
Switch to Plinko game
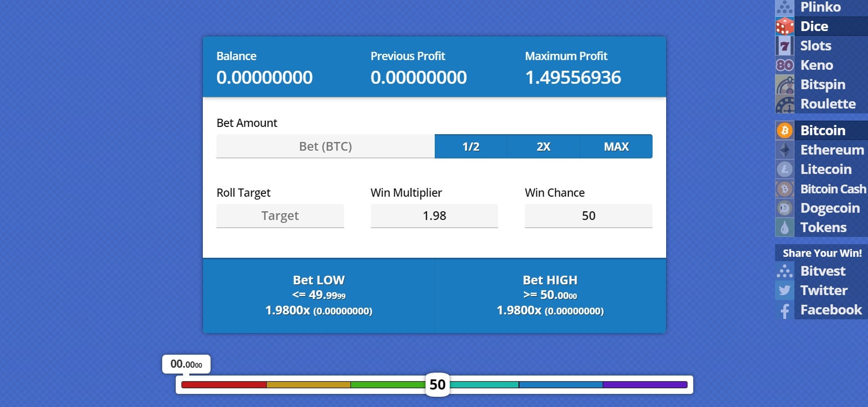coord(821,7)
